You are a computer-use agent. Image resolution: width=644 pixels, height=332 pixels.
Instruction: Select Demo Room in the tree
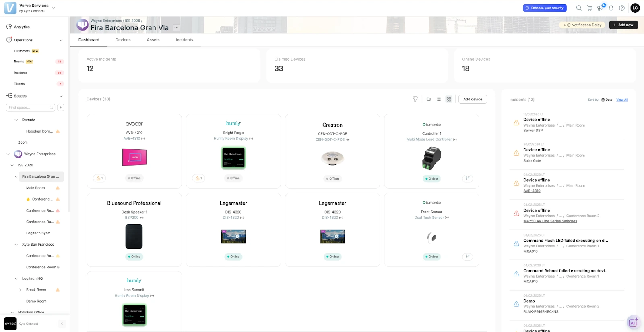click(36, 301)
